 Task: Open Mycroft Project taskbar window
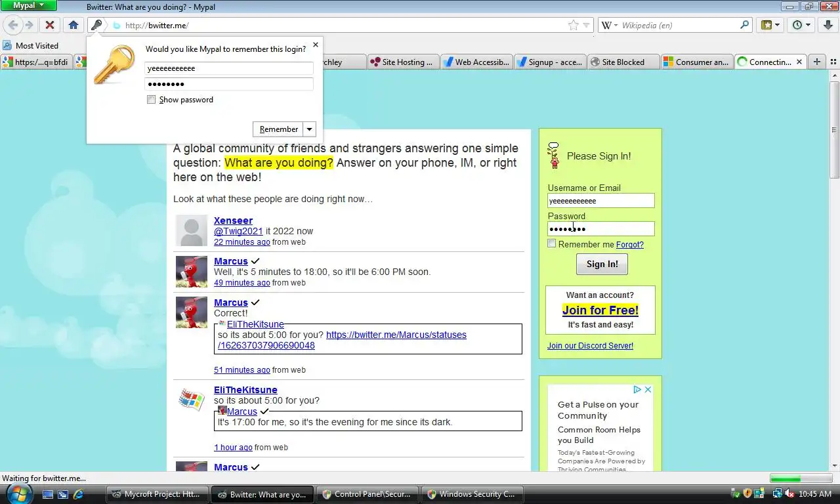(157, 494)
